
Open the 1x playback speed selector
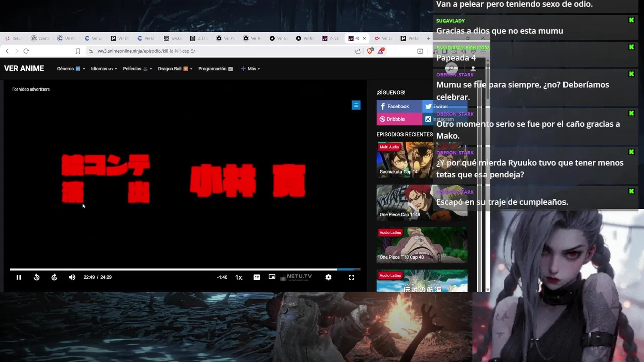[x=239, y=277]
